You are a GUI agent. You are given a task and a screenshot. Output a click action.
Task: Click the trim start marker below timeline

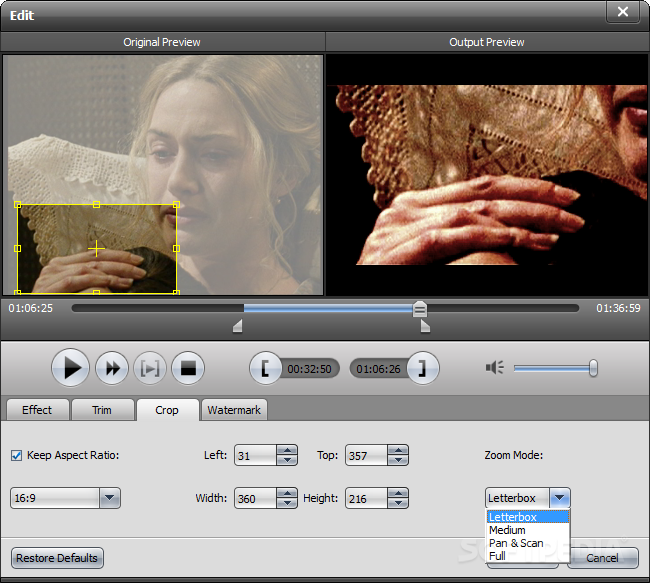tap(238, 326)
